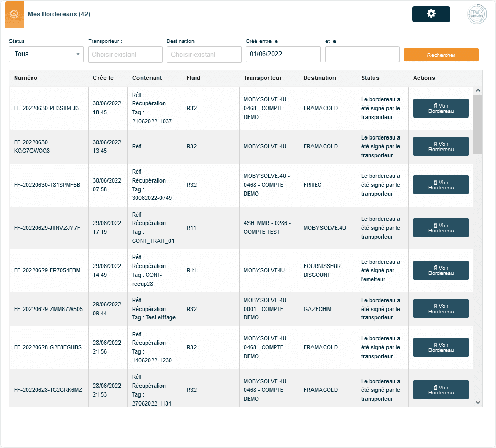Click the Numéro column header
Image resolution: width=496 pixels, height=448 pixels.
point(26,78)
